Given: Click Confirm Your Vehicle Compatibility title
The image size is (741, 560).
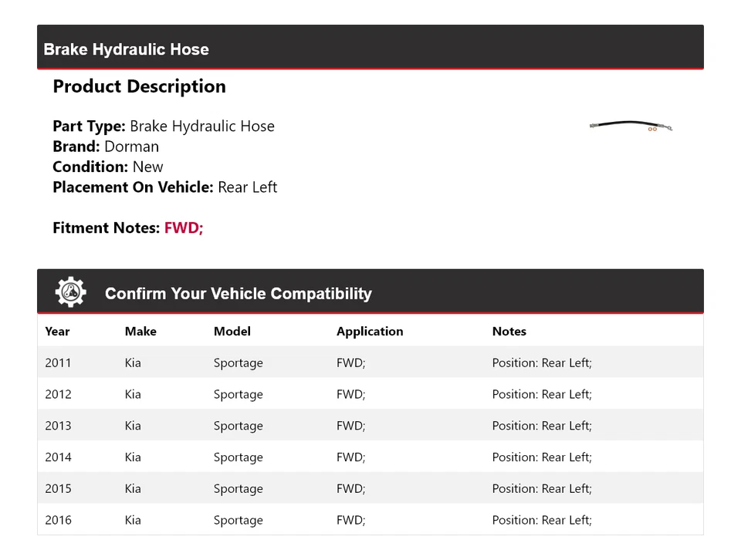Looking at the screenshot, I should coord(238,294).
